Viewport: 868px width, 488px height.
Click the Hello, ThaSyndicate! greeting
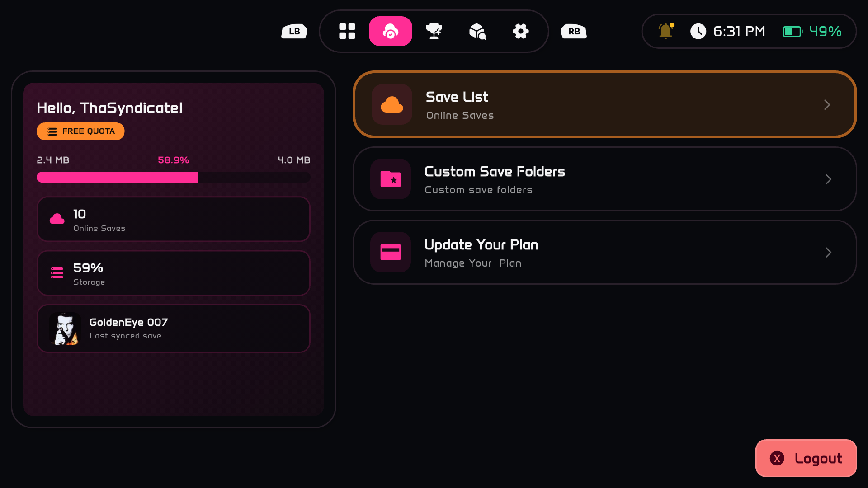pos(109,108)
